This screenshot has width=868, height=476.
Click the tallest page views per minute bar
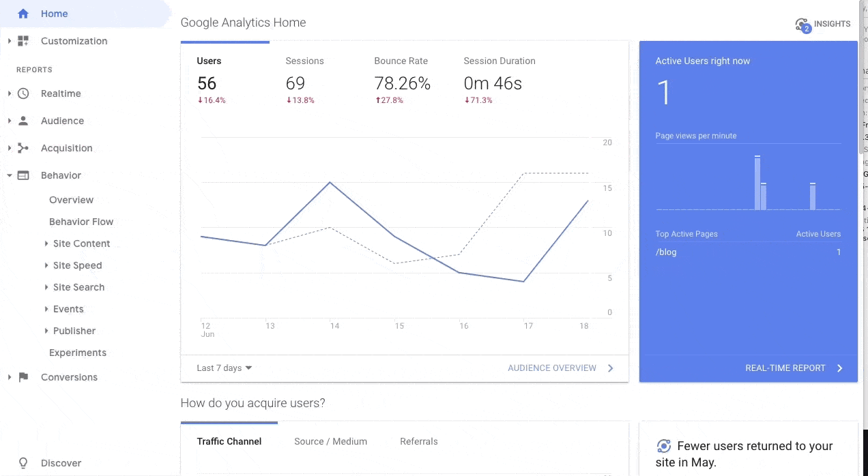pyautogui.click(x=757, y=183)
